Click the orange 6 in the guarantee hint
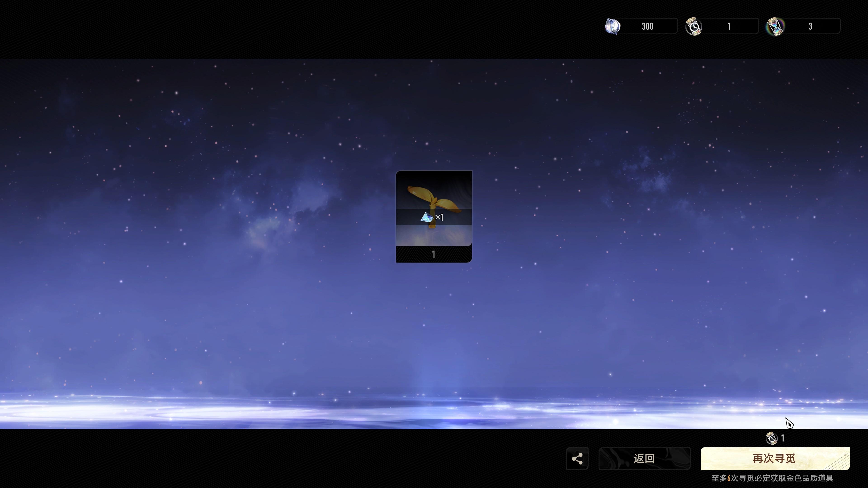 tap(729, 478)
